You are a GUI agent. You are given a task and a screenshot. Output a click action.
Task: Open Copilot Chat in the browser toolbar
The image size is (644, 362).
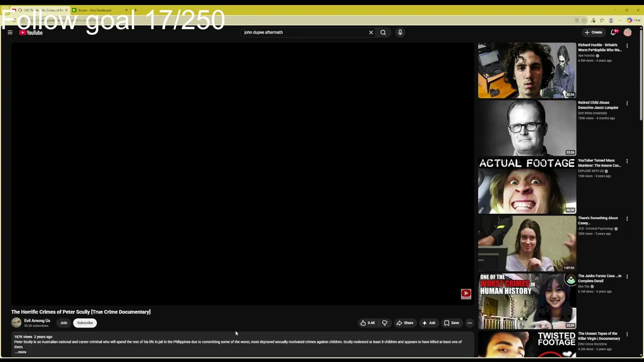633,20
